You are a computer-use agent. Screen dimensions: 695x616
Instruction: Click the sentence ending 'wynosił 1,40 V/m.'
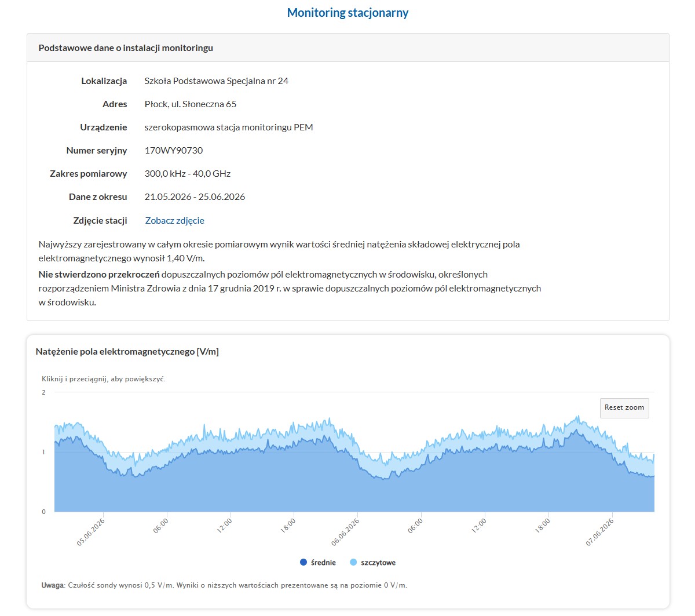[x=279, y=251]
